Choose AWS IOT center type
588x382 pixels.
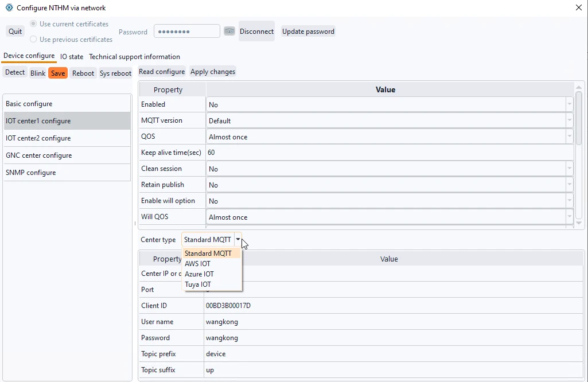[x=211, y=263]
